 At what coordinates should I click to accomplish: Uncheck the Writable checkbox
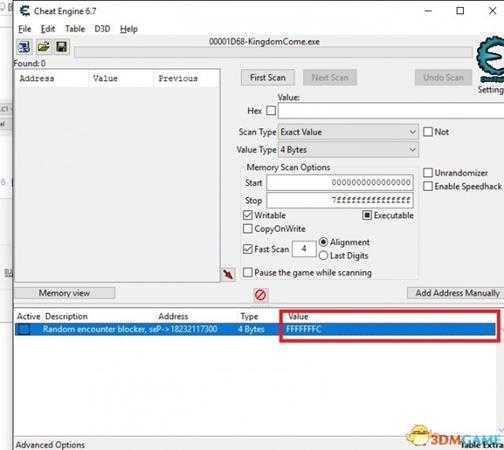click(x=247, y=215)
